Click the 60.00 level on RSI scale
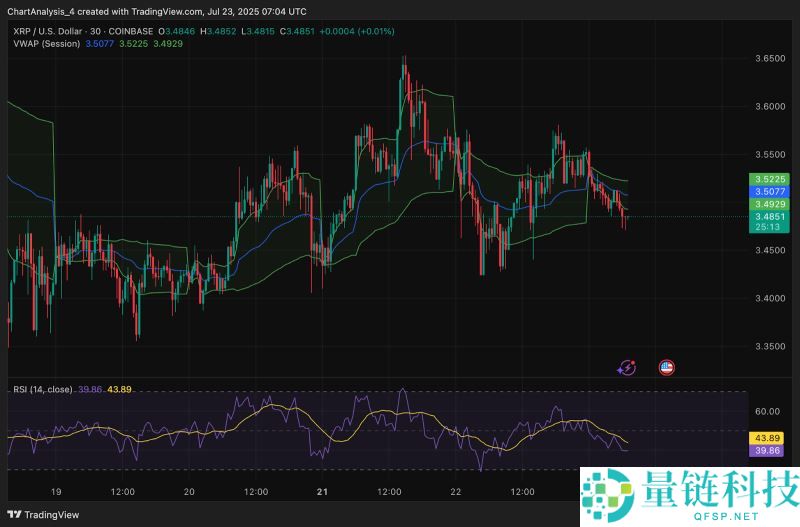Image resolution: width=800 pixels, height=527 pixels. click(768, 411)
